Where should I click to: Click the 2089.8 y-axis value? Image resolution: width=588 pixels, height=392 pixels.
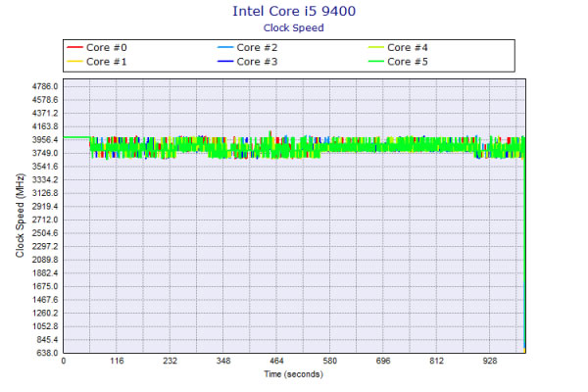[x=45, y=260]
